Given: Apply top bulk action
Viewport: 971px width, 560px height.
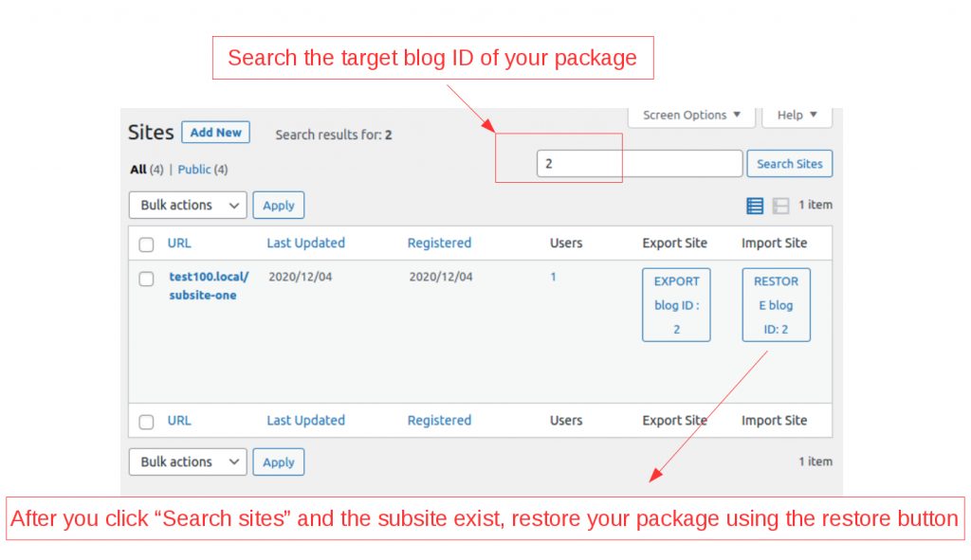Looking at the screenshot, I should point(279,205).
